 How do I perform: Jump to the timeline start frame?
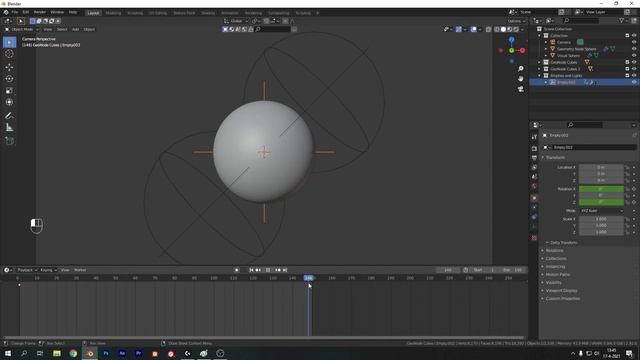point(251,270)
